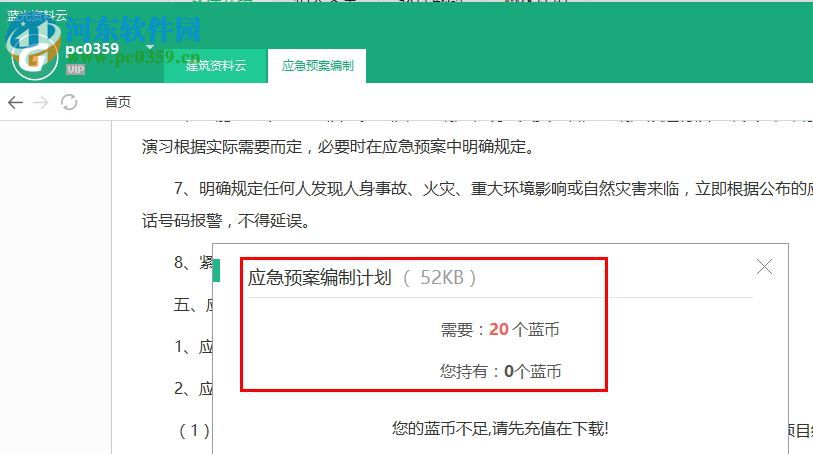Screen dimensions: 813x454
Task: Click the dialog title 应急预案编制计划
Action: click(319, 278)
